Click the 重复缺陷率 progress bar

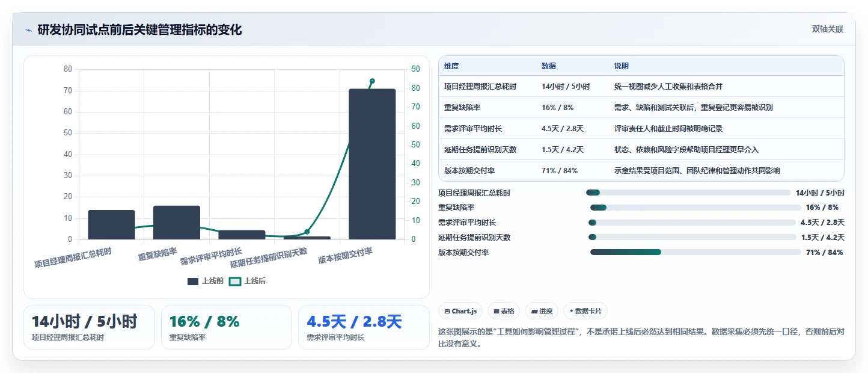pyautogui.click(x=695, y=208)
